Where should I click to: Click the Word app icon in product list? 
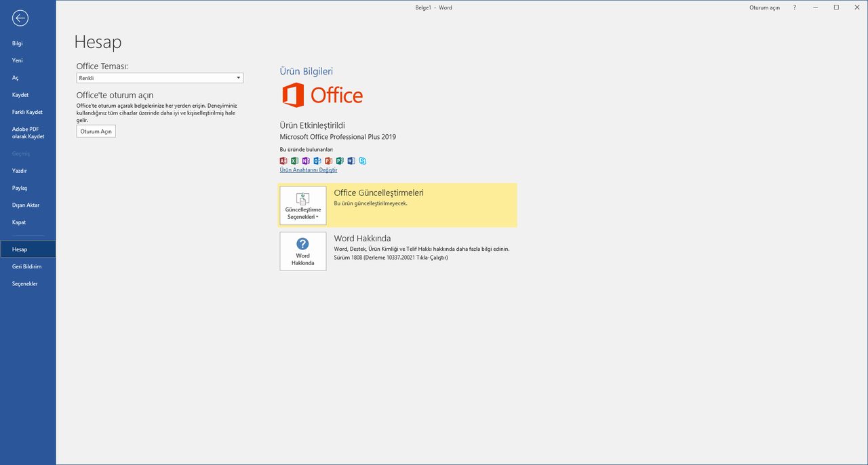coord(351,161)
